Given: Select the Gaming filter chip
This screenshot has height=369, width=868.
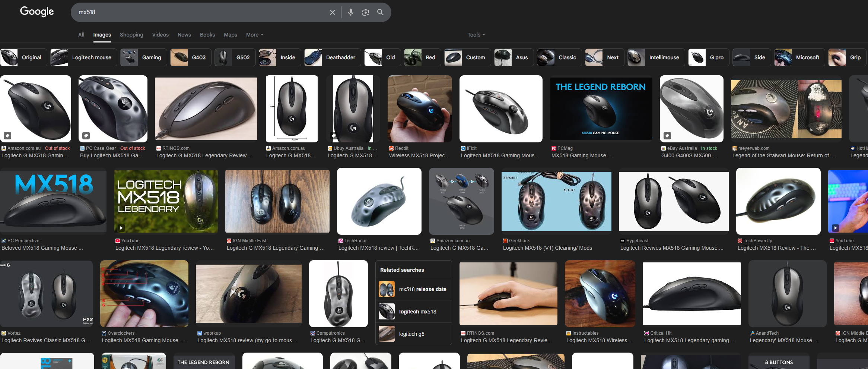Looking at the screenshot, I should coord(143,57).
